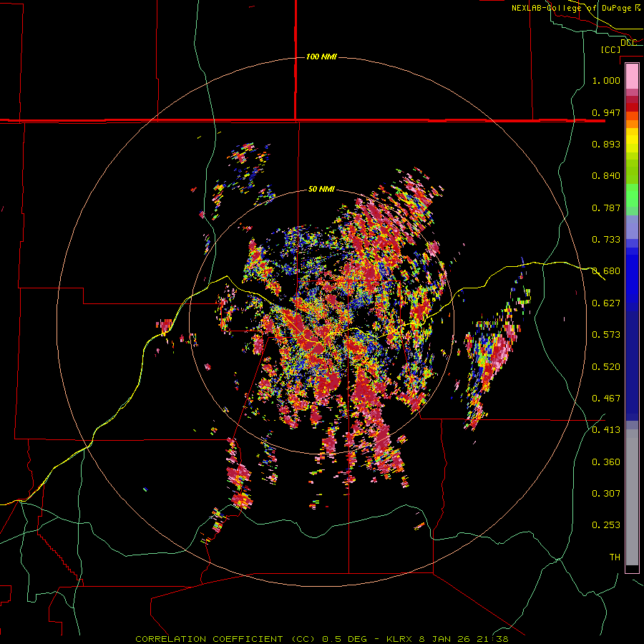Pick the bright green segment of the color scale

632,195
